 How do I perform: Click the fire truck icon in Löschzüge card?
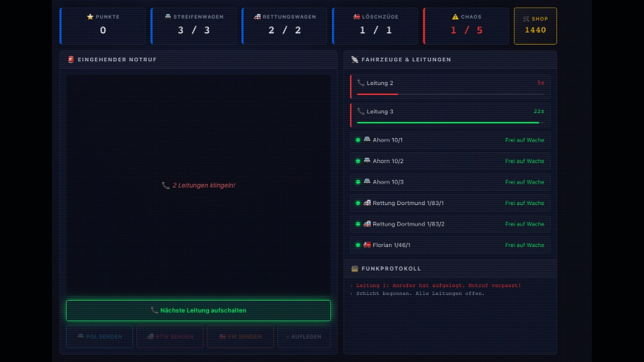click(x=357, y=17)
